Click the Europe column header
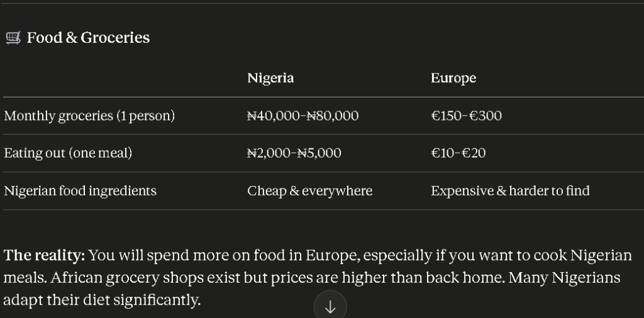The height and width of the screenshot is (318, 644). point(453,79)
